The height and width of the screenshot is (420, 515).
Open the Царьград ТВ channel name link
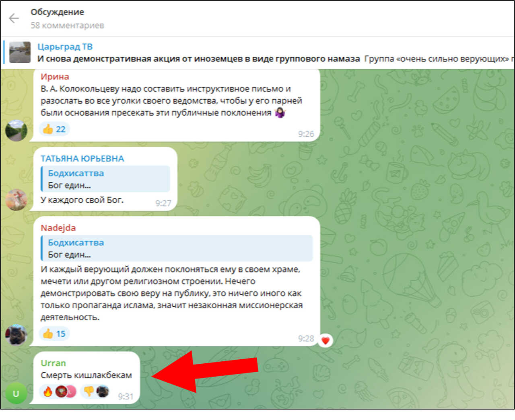65,47
